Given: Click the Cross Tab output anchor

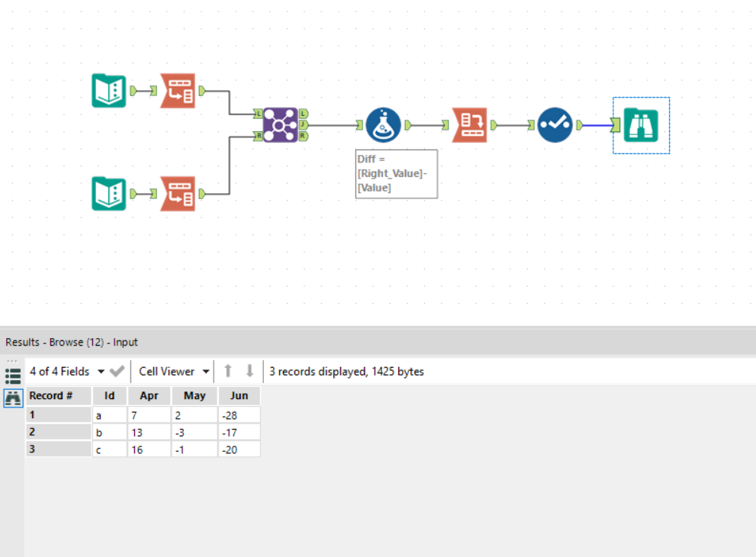Looking at the screenshot, I should coord(494,125).
